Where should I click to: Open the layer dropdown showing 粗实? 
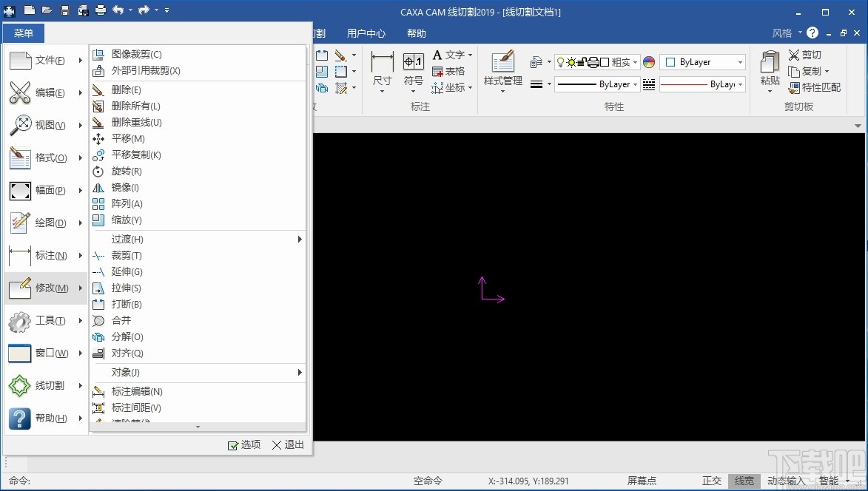click(597, 62)
